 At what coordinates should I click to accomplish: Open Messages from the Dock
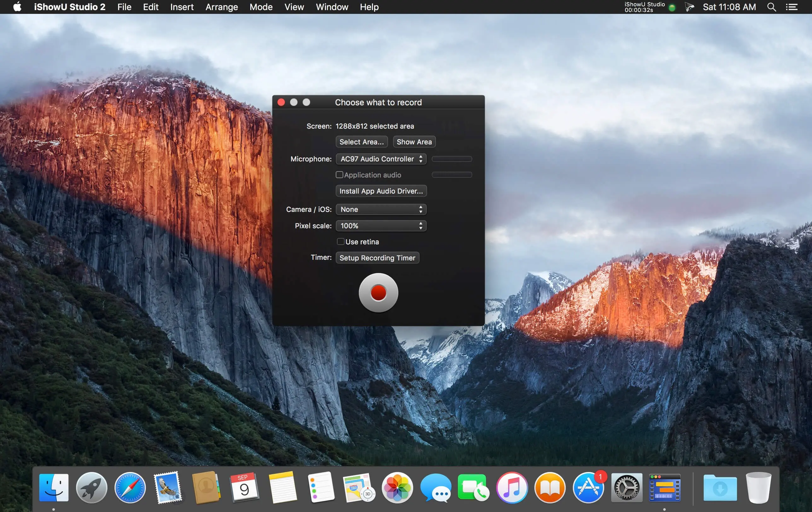coord(436,487)
